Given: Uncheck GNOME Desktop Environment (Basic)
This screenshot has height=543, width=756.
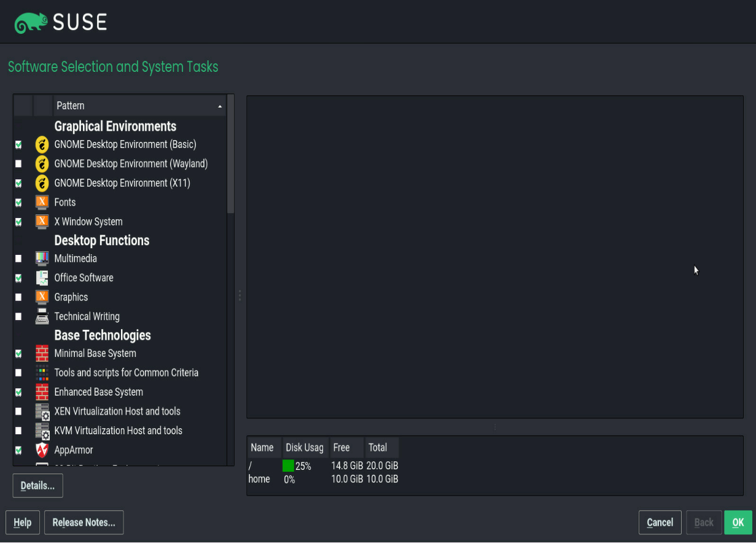Looking at the screenshot, I should click(x=18, y=145).
